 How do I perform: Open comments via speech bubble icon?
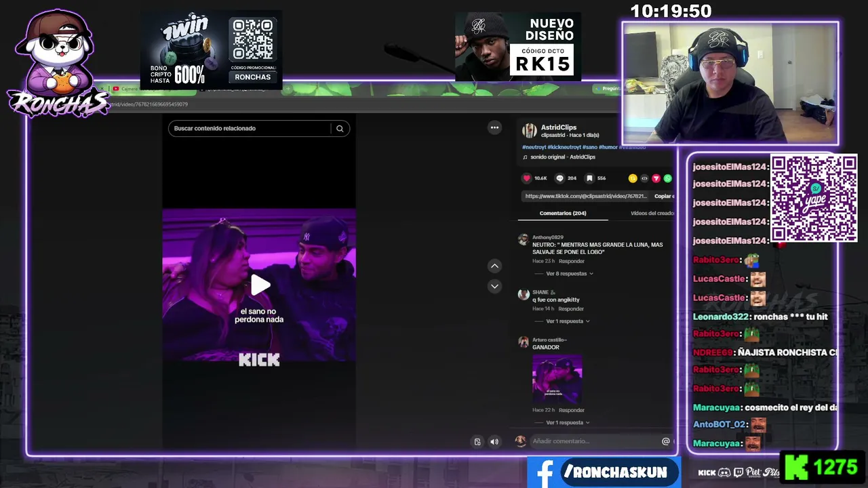pos(559,178)
